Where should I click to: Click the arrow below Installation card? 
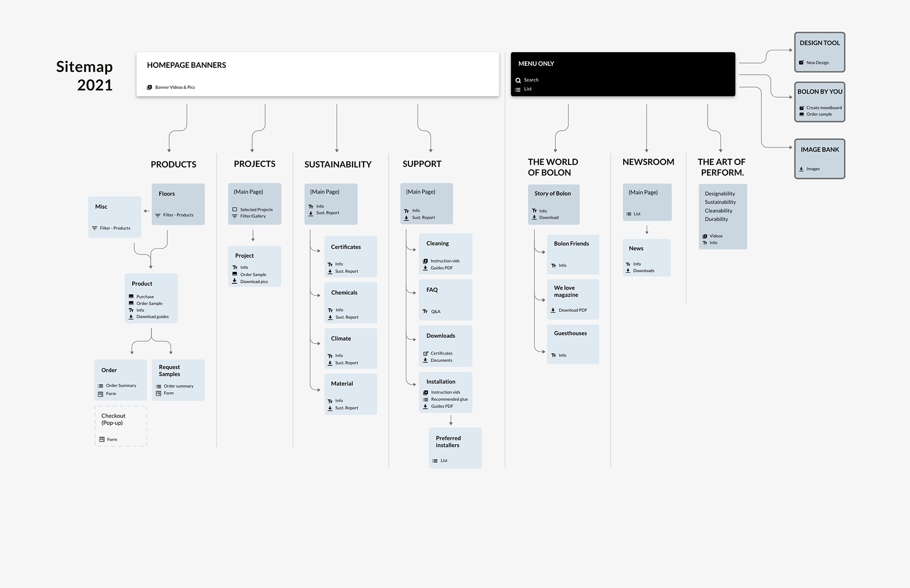click(451, 420)
